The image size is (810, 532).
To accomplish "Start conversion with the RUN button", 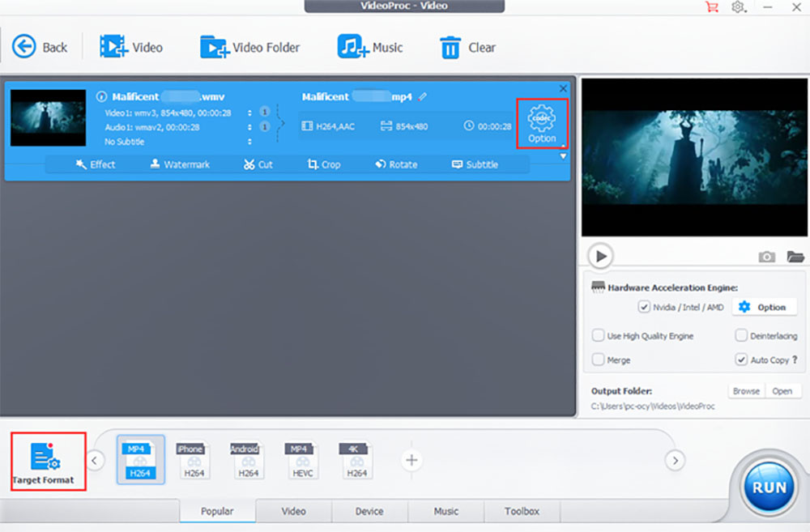I will click(769, 487).
